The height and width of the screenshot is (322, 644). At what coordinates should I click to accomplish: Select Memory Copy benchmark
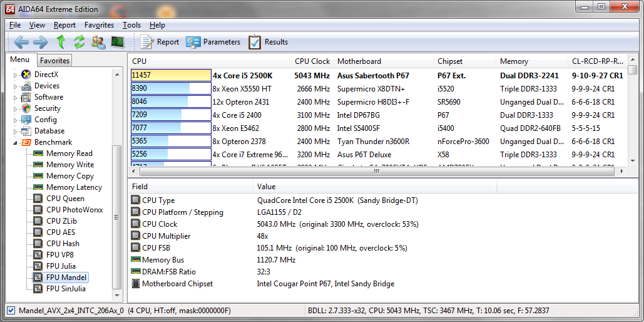click(70, 176)
